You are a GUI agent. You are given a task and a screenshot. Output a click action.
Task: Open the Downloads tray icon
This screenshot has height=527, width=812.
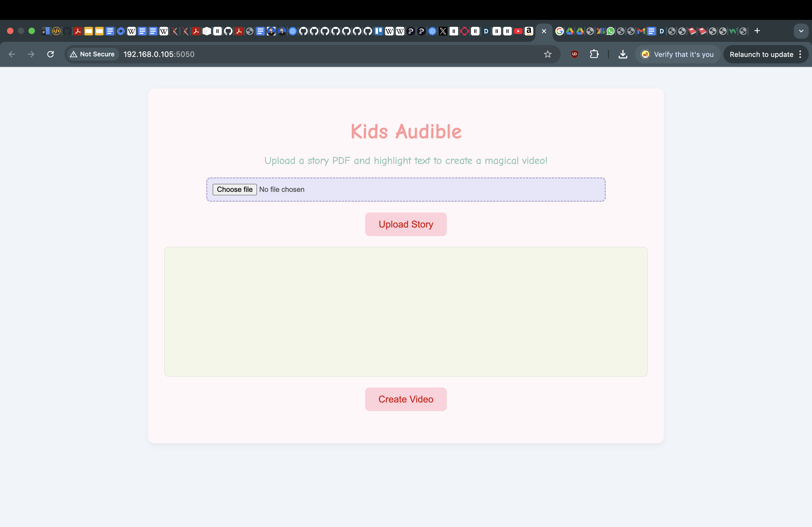point(623,54)
